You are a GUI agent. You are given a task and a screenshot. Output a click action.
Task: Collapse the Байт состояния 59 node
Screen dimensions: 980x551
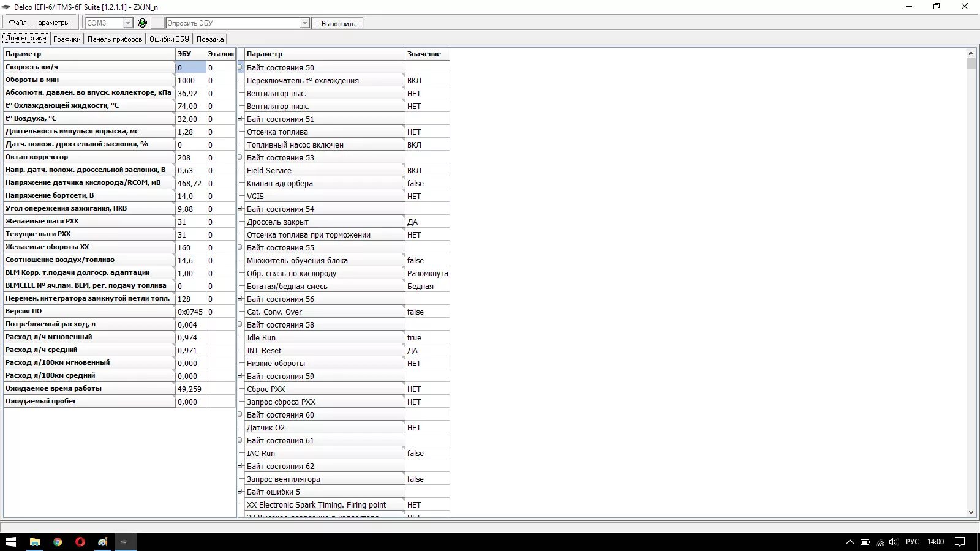(x=240, y=376)
